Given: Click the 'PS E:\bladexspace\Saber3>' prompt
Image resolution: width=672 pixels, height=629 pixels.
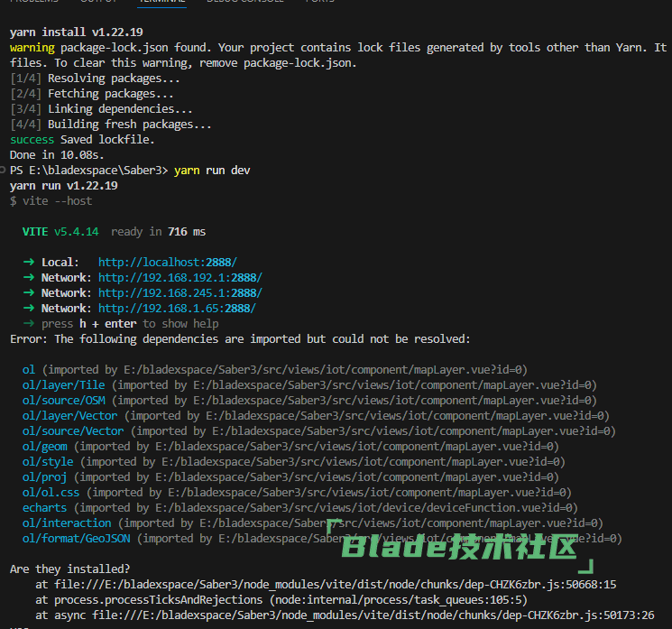Looking at the screenshot, I should [x=88, y=171].
